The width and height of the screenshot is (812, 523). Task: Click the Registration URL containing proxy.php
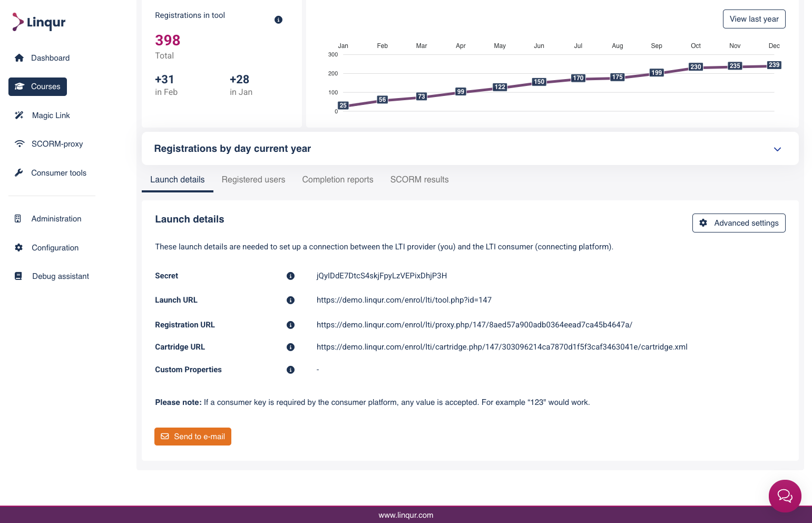474,325
